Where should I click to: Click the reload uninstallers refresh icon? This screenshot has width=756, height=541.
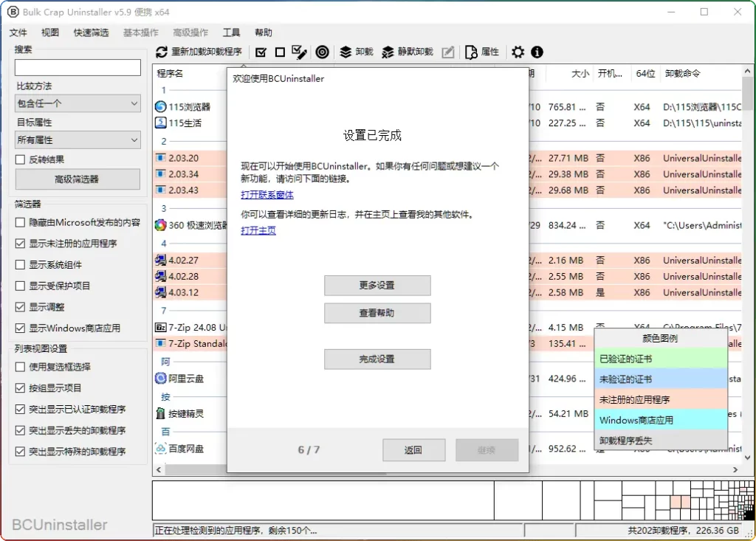tap(162, 52)
